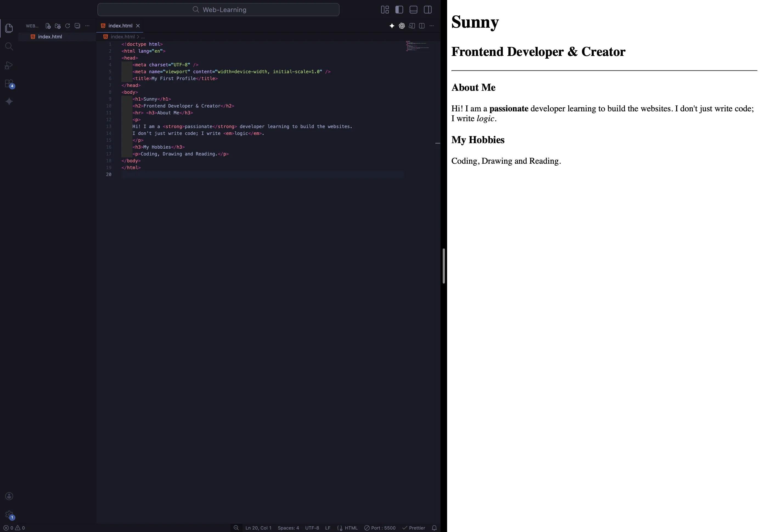Select the index.html editor tab
The image size is (762, 532).
point(120,26)
